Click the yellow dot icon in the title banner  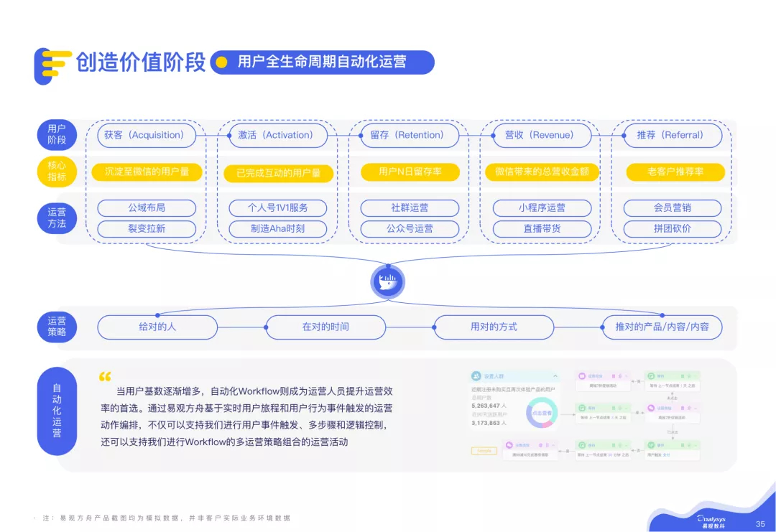tap(223, 62)
